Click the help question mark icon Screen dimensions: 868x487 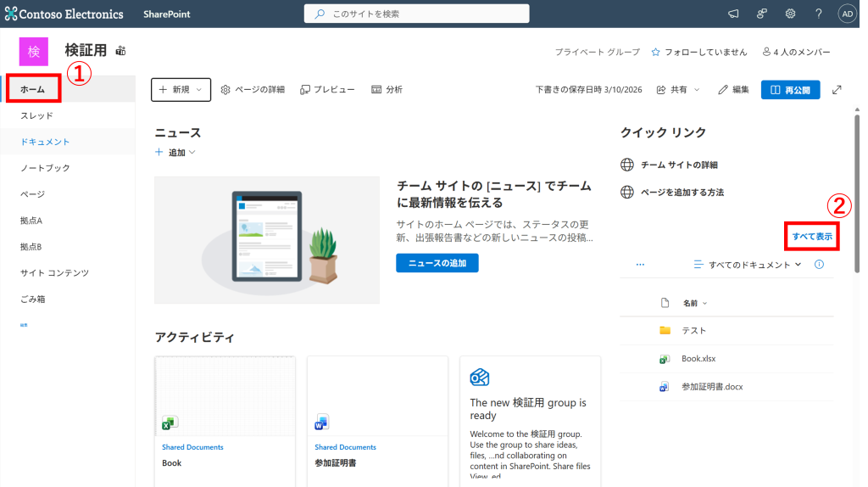pyautogui.click(x=819, y=14)
